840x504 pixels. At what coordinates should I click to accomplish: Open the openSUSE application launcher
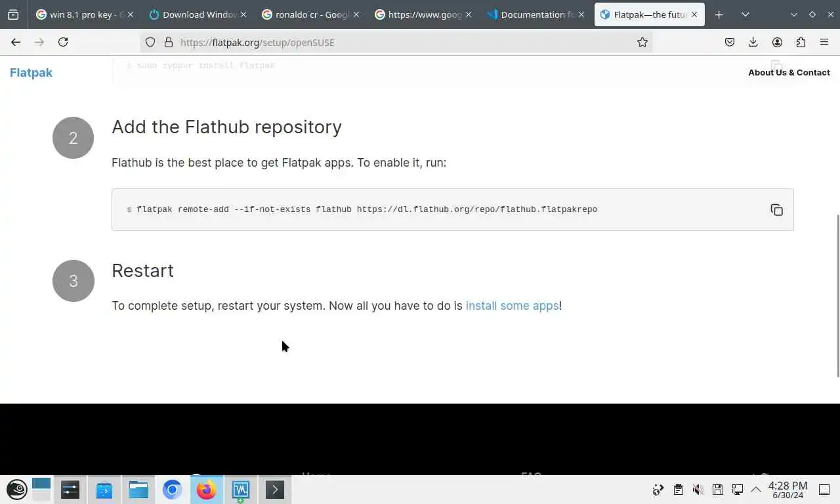[17, 490]
